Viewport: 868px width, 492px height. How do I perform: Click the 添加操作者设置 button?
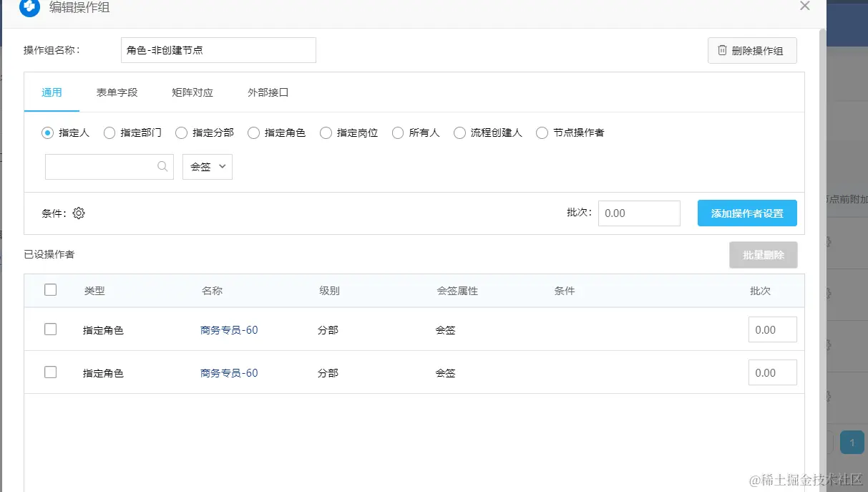click(x=747, y=213)
